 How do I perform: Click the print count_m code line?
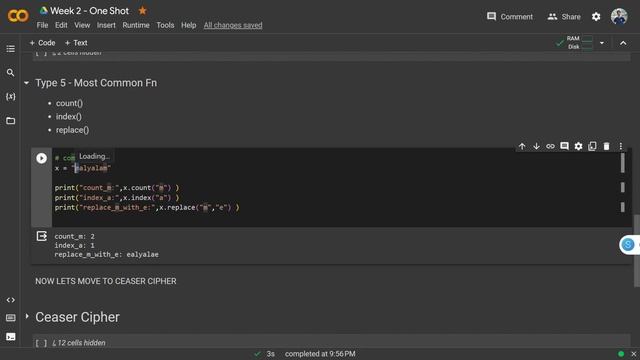click(117, 188)
